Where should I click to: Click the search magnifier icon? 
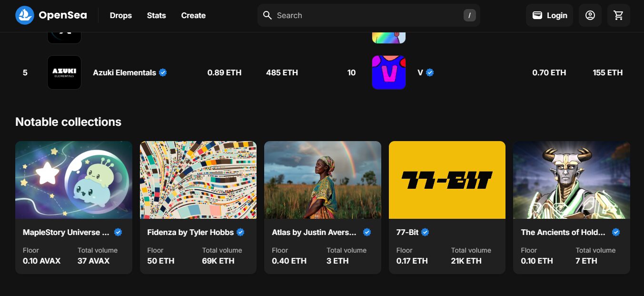[x=268, y=15]
